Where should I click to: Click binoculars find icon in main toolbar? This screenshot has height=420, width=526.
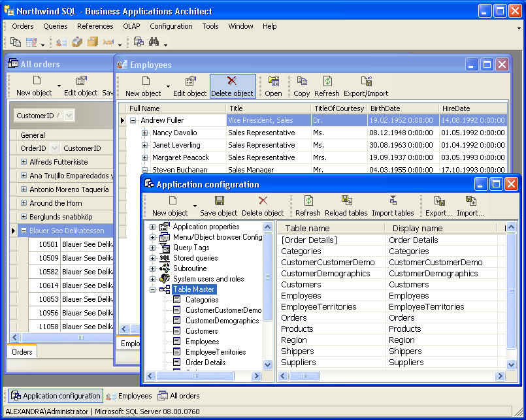154,42
